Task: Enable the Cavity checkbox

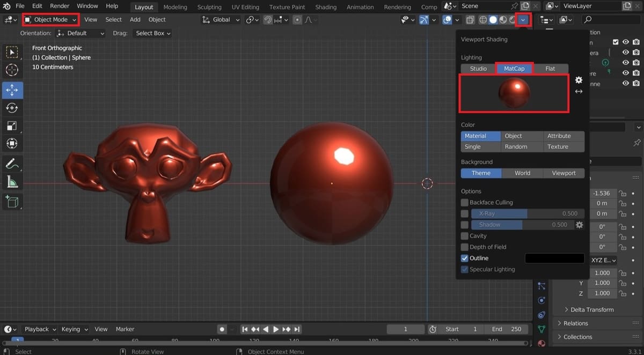Action: click(x=465, y=236)
